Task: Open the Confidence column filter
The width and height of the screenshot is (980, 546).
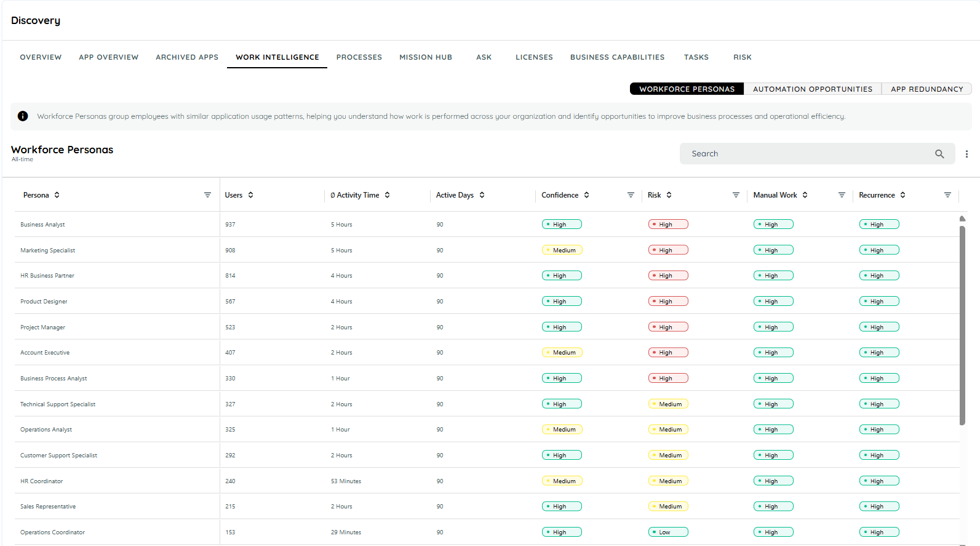Action: pyautogui.click(x=631, y=195)
